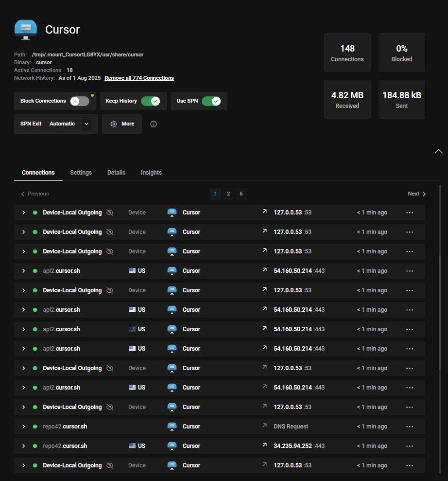Click Remove all 774 Connections link
This screenshot has width=448, height=481.
coord(139,78)
